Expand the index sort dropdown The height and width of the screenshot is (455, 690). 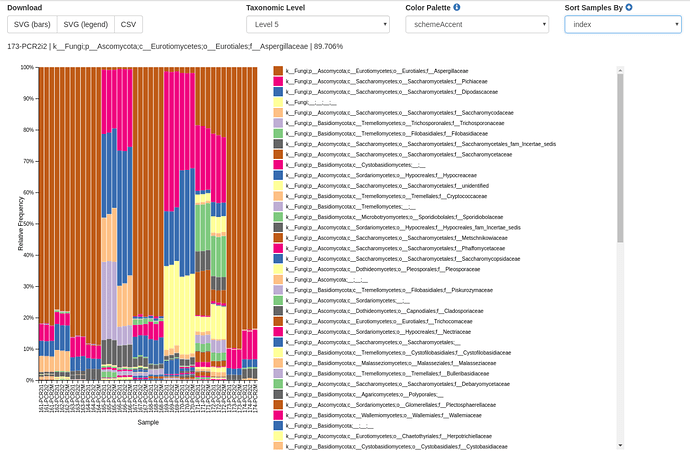pyautogui.click(x=622, y=25)
